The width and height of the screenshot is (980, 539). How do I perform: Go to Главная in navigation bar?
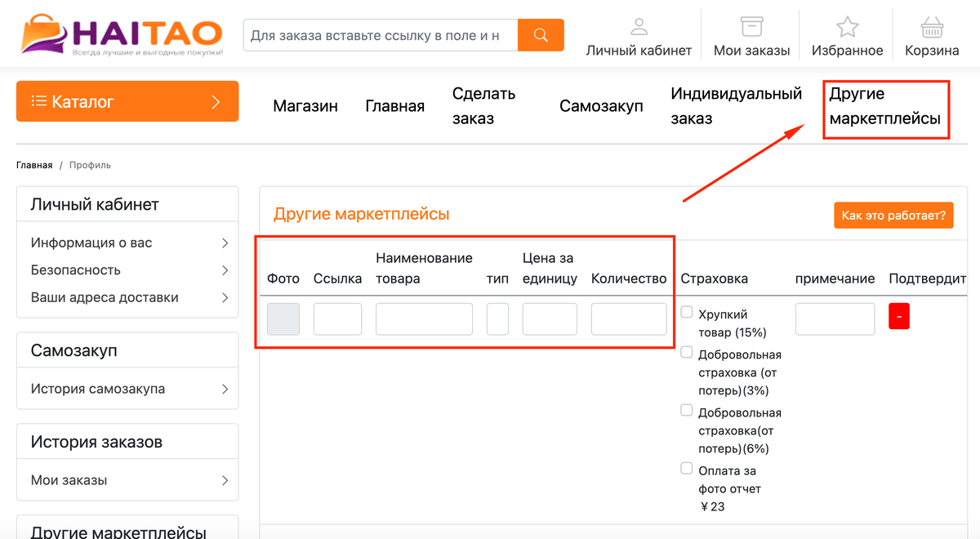(x=395, y=106)
